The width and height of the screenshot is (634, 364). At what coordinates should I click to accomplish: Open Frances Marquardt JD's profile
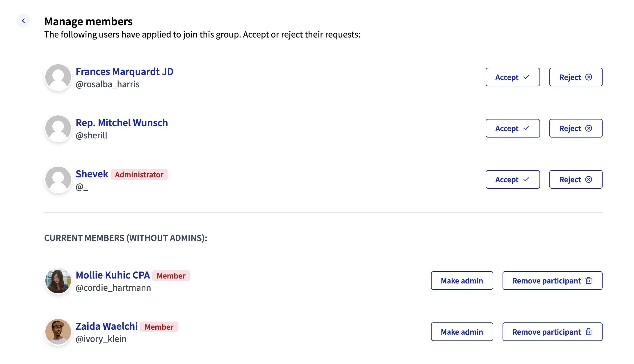coord(124,72)
